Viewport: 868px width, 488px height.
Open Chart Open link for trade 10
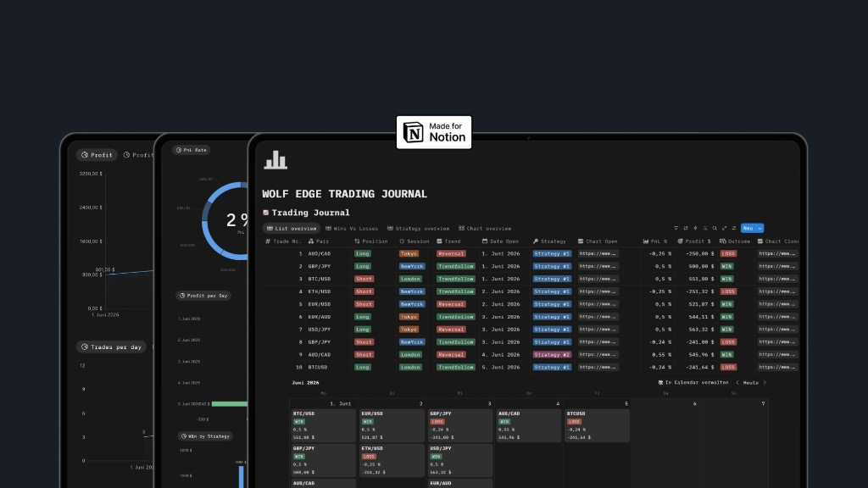pyautogui.click(x=598, y=367)
